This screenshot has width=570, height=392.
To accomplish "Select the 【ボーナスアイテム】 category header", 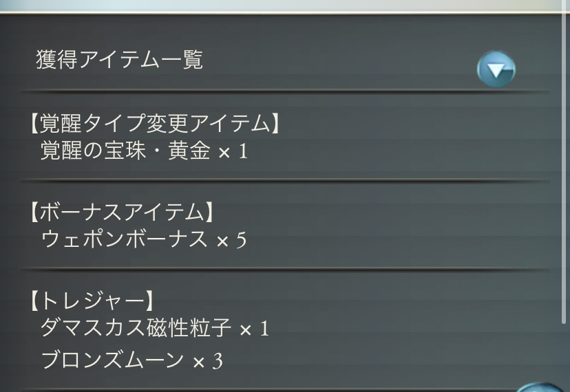I will pos(122,213).
